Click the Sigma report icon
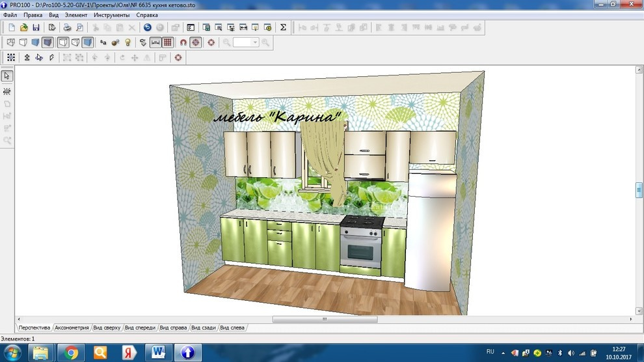Image resolution: width=644 pixels, height=362 pixels. coord(283,27)
